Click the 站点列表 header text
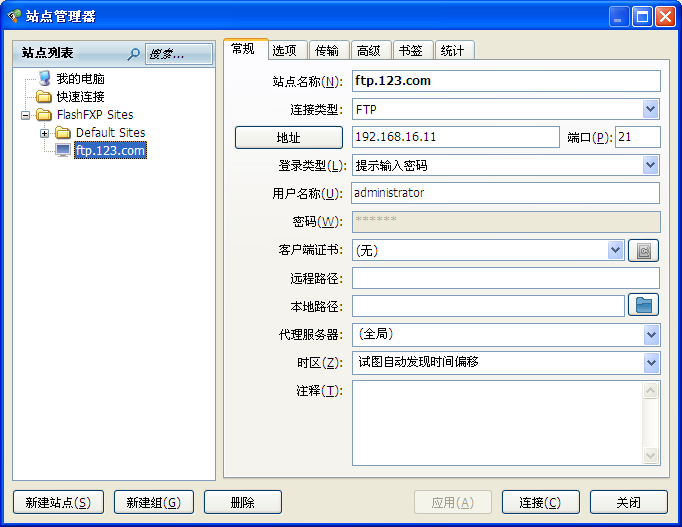Viewport: 682px width, 527px height. [47, 53]
